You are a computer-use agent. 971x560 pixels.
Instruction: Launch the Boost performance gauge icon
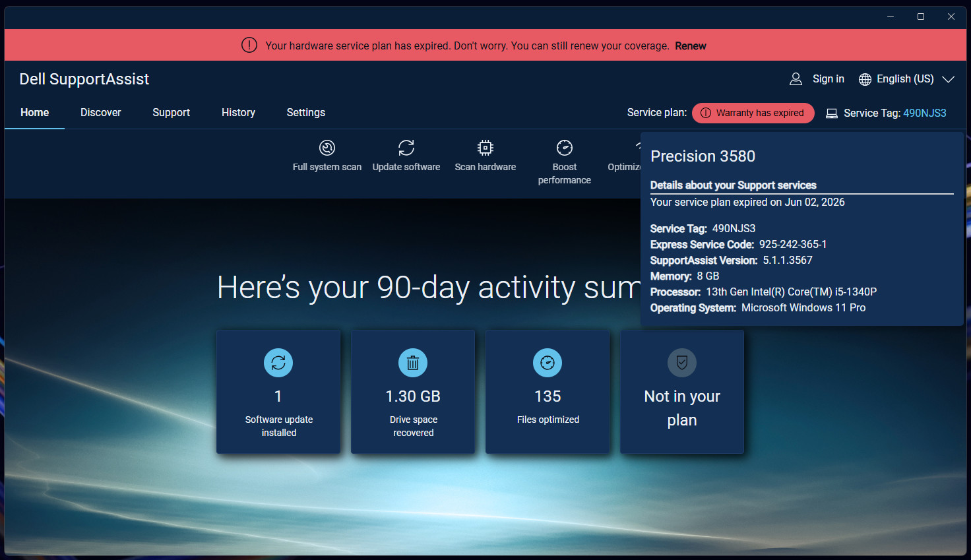565,148
